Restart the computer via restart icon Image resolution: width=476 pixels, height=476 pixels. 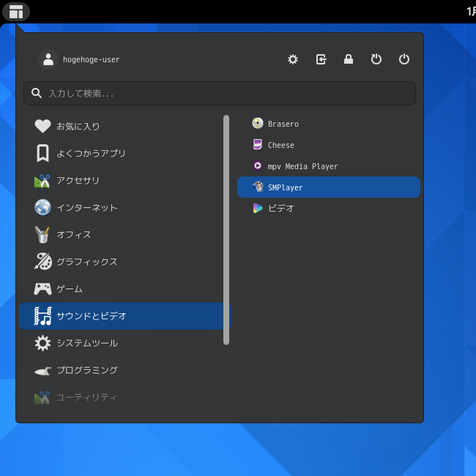[x=376, y=59]
